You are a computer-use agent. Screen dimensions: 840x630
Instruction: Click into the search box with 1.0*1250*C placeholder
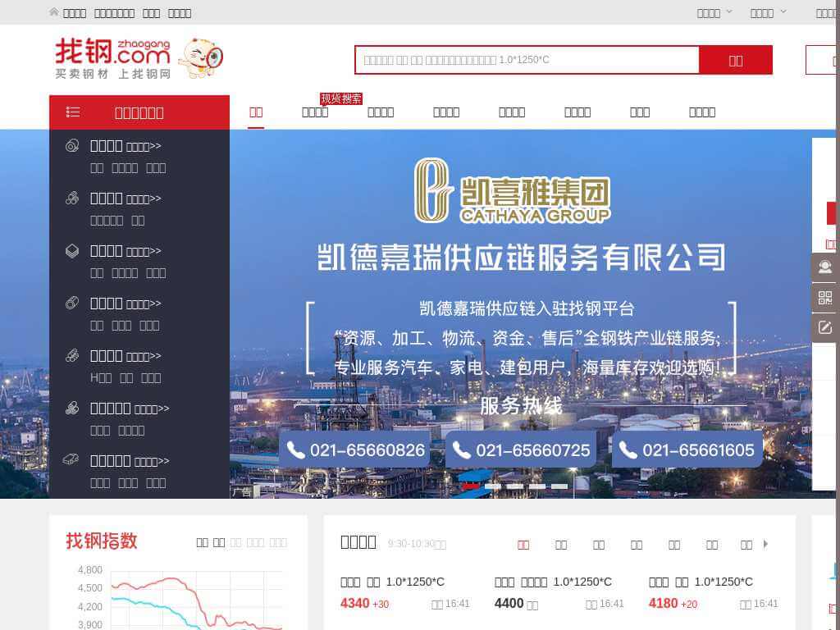[x=527, y=60]
